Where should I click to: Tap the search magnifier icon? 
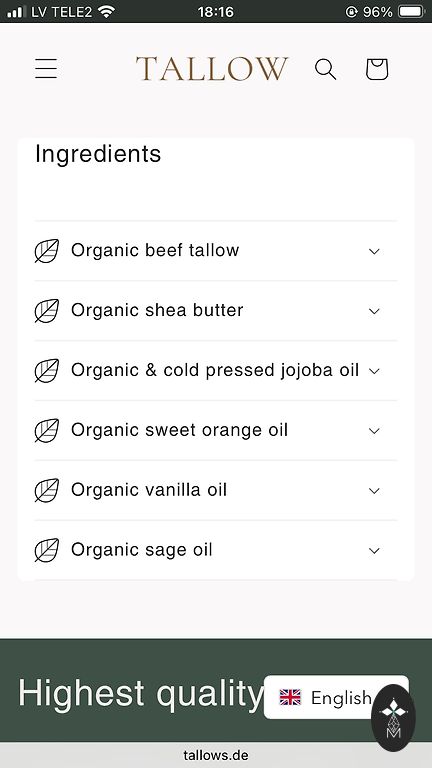325,69
